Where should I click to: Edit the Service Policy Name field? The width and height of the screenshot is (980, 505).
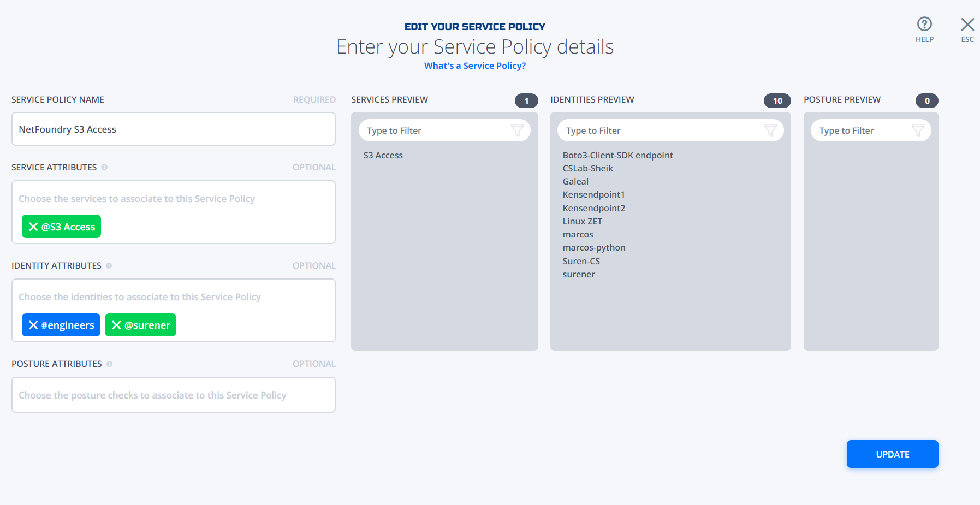click(174, 129)
